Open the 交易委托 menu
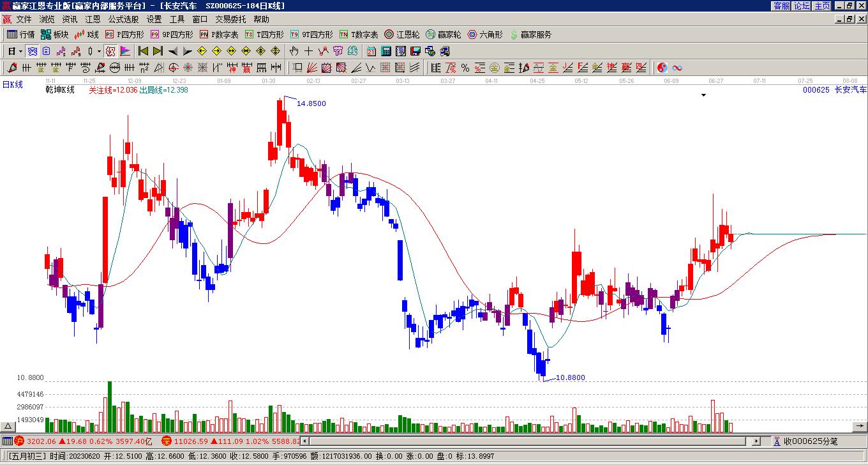868x465 pixels. (x=230, y=19)
